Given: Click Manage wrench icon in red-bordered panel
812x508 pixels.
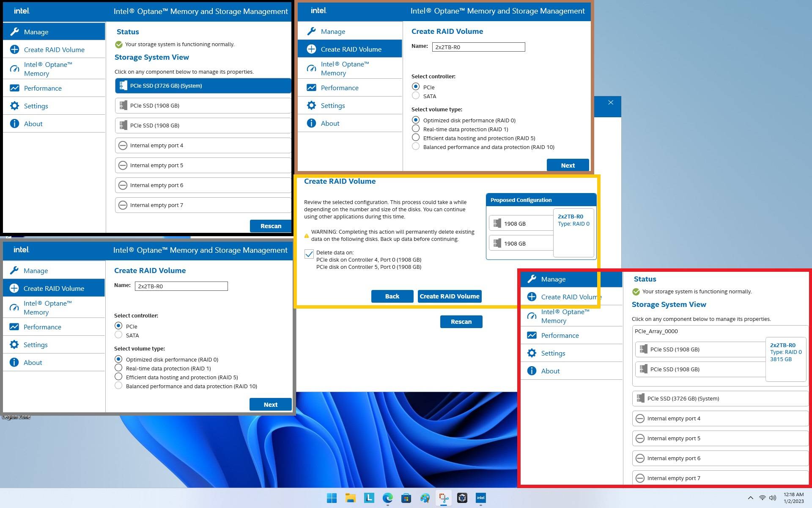Looking at the screenshot, I should (x=532, y=279).
